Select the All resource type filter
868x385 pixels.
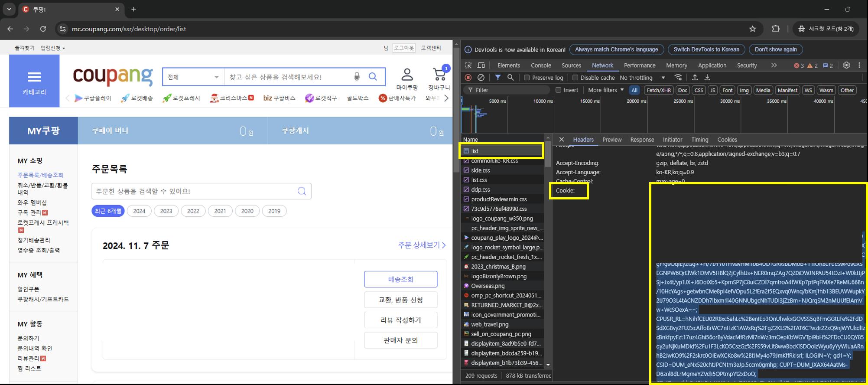[x=634, y=90]
